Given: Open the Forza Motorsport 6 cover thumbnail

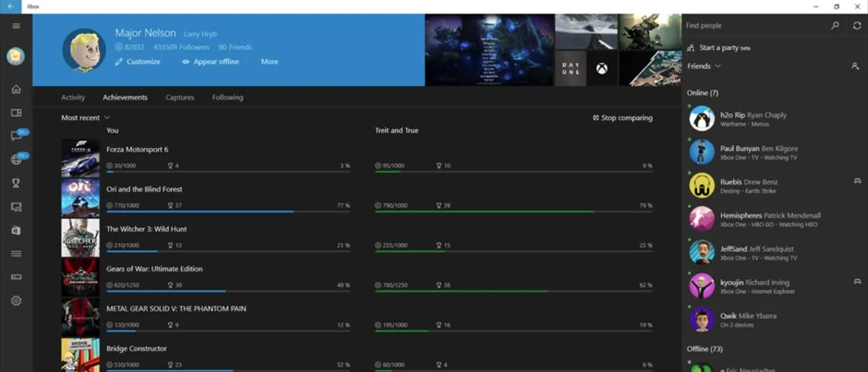Looking at the screenshot, I should coord(80,159).
